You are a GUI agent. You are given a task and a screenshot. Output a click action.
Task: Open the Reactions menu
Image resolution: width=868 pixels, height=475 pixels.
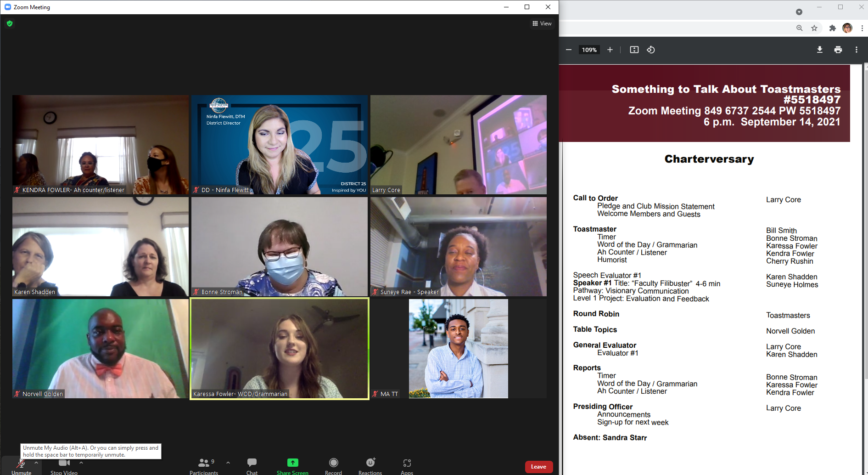(370, 465)
